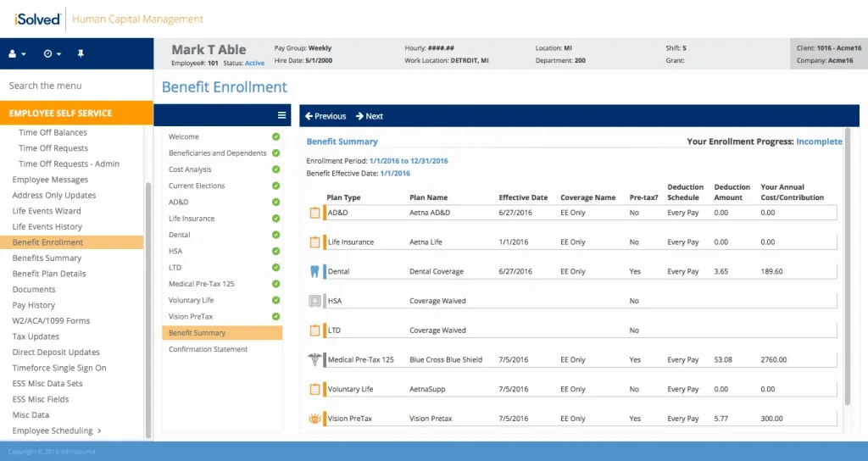Click green checkmark next to Welcome step
The width and height of the screenshot is (868, 461).
click(x=275, y=136)
